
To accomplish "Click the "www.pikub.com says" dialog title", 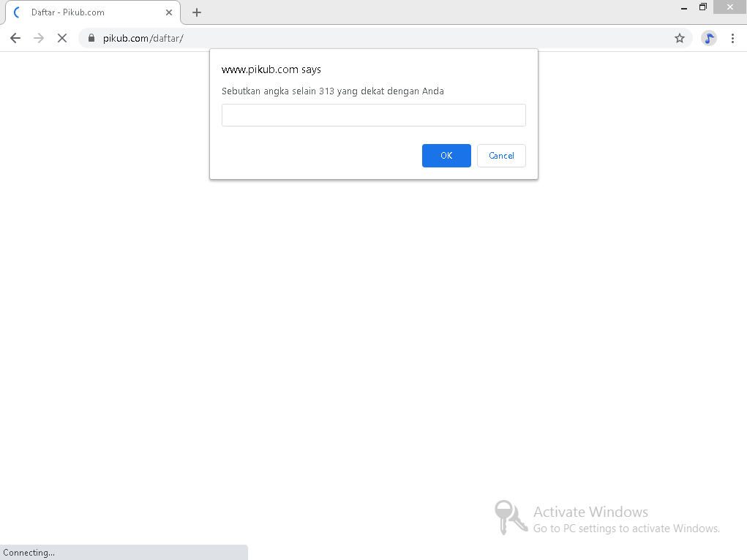I will point(271,69).
